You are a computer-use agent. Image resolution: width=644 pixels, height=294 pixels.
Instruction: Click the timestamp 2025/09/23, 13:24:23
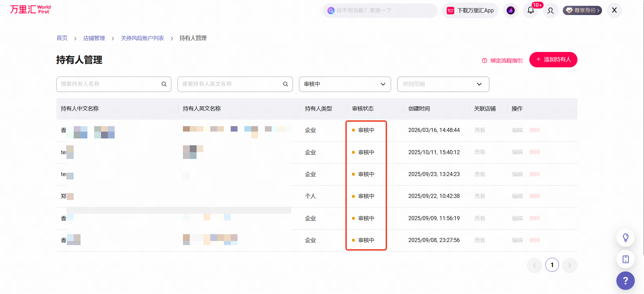click(434, 174)
